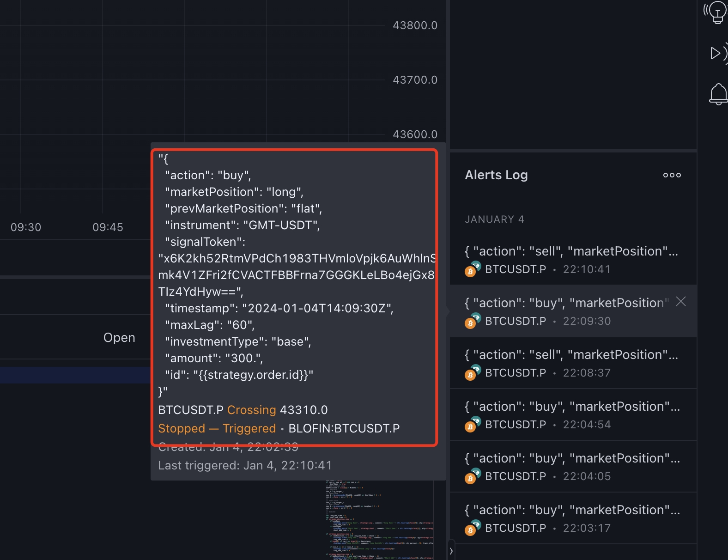Click the "BTCUSDT.P Crossing 43310.0" condition line
The height and width of the screenshot is (560, 728).
[243, 410]
